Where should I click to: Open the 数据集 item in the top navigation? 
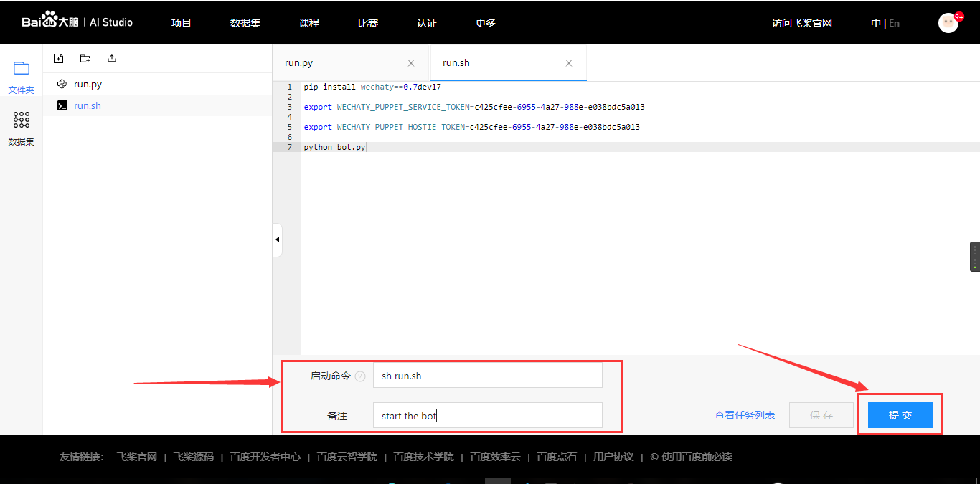pyautogui.click(x=245, y=23)
